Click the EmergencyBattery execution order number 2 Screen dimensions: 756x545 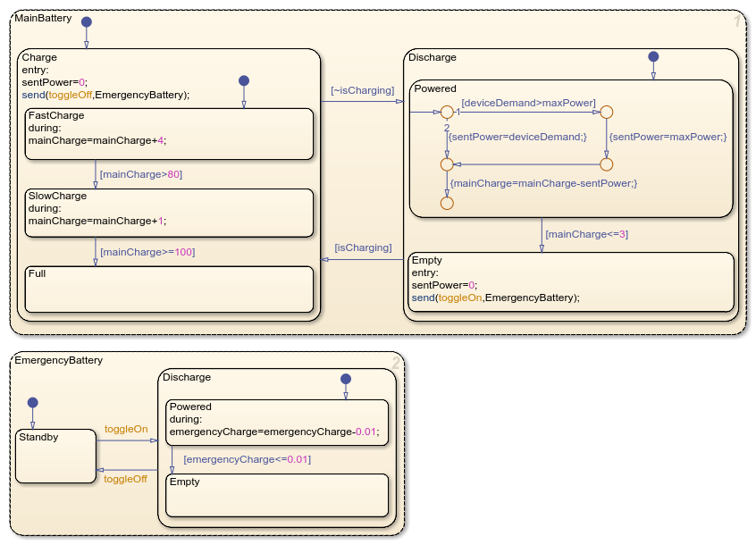395,362
